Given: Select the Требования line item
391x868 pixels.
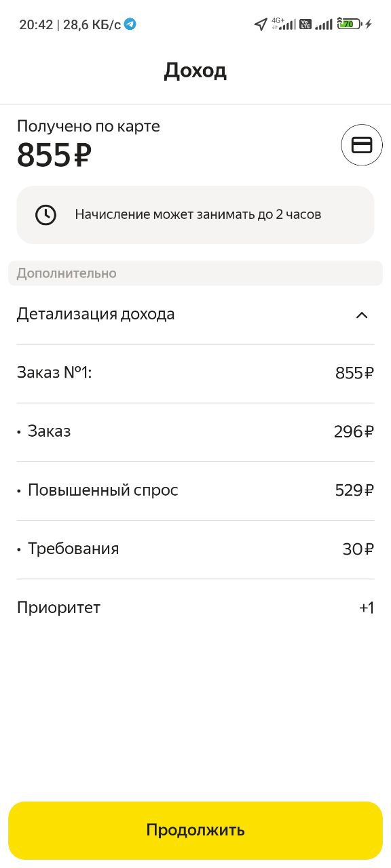Looking at the screenshot, I should pyautogui.click(x=195, y=549).
